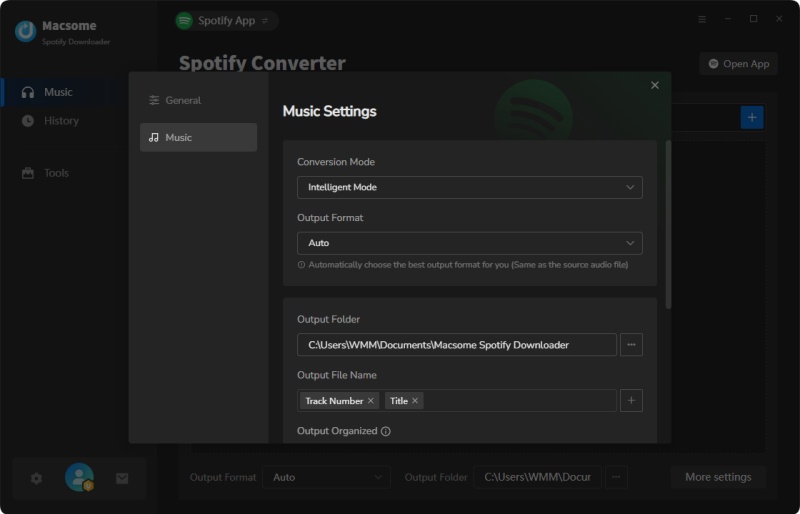This screenshot has height=514, width=800.
Task: Open the mail feedback icon
Action: (x=122, y=478)
